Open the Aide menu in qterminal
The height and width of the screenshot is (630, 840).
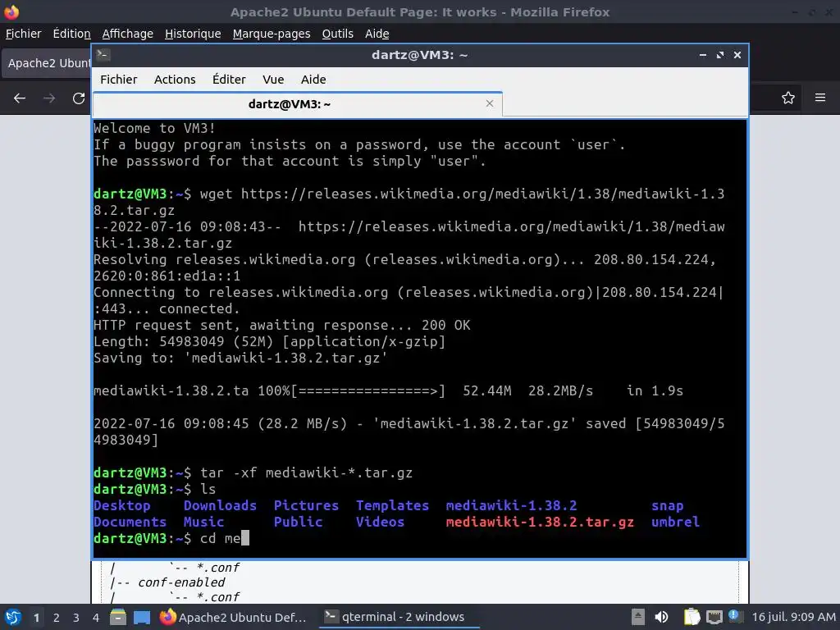[313, 80]
